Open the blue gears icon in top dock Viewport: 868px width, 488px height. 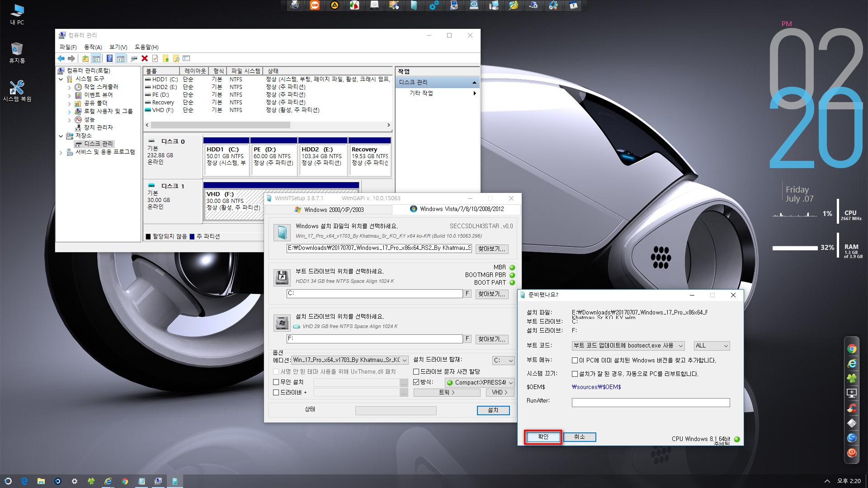tap(434, 5)
